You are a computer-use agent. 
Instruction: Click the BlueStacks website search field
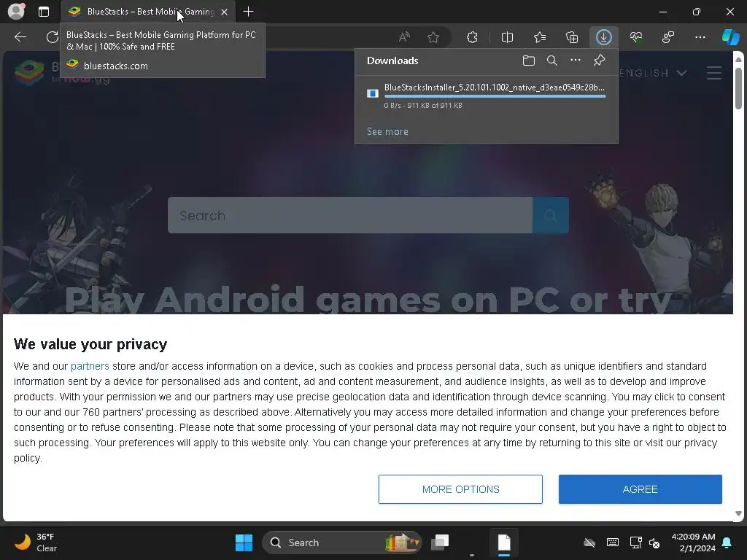[x=350, y=215]
